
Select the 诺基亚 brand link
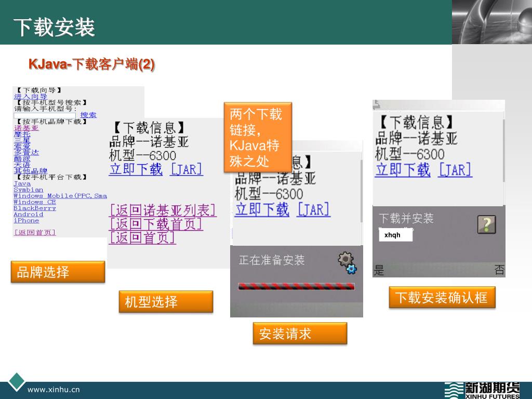26,128
